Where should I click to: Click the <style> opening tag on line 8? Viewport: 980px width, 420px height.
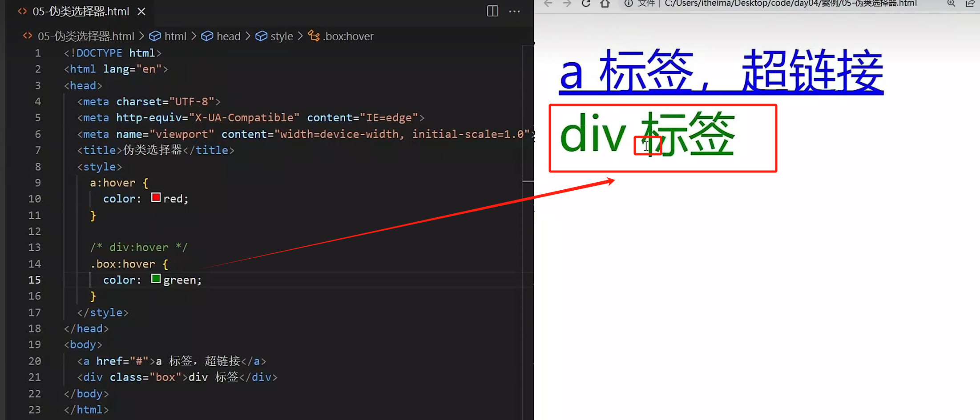coord(100,167)
